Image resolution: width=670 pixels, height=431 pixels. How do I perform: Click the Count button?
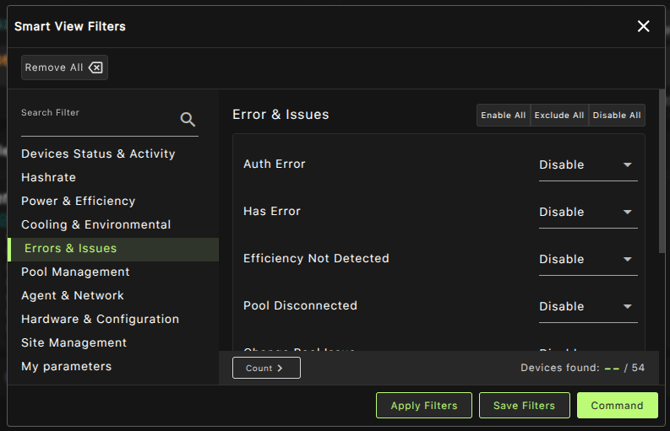click(x=266, y=368)
